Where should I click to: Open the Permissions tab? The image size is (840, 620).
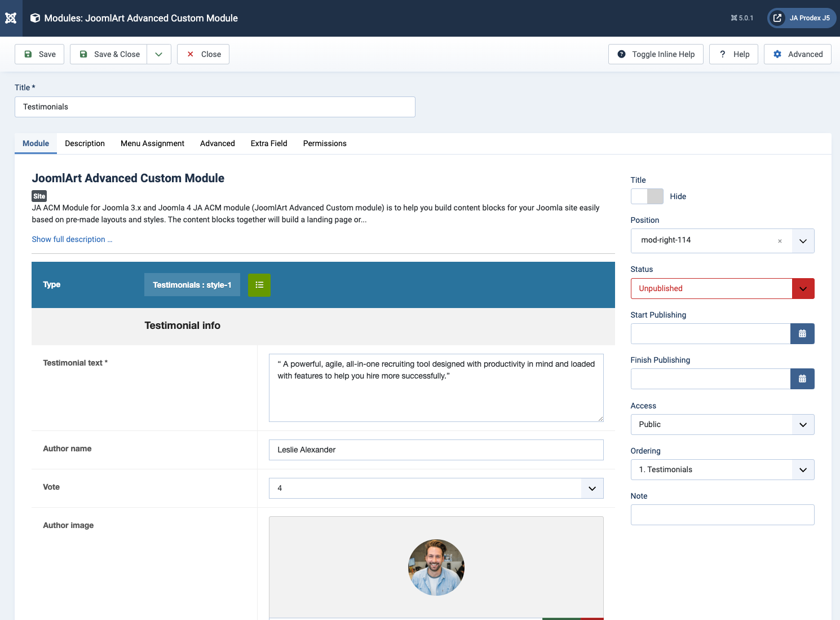(325, 143)
